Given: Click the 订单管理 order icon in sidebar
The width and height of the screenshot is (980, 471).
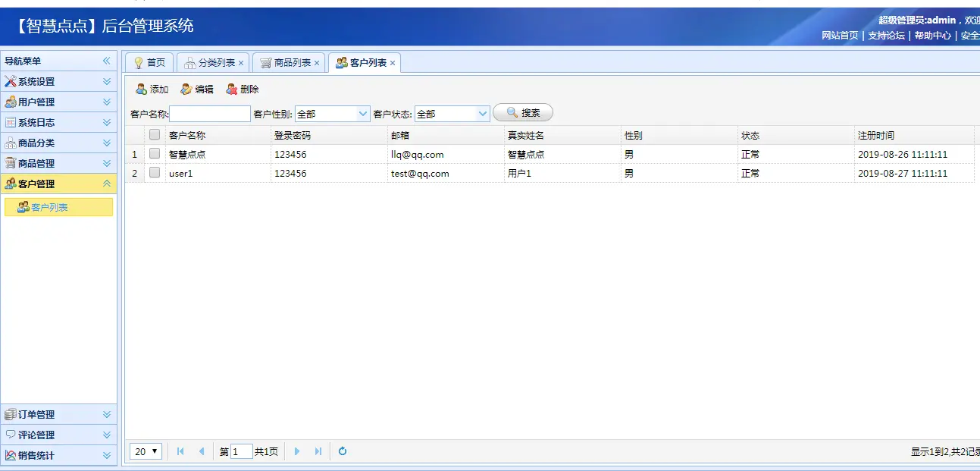Looking at the screenshot, I should (x=11, y=415).
